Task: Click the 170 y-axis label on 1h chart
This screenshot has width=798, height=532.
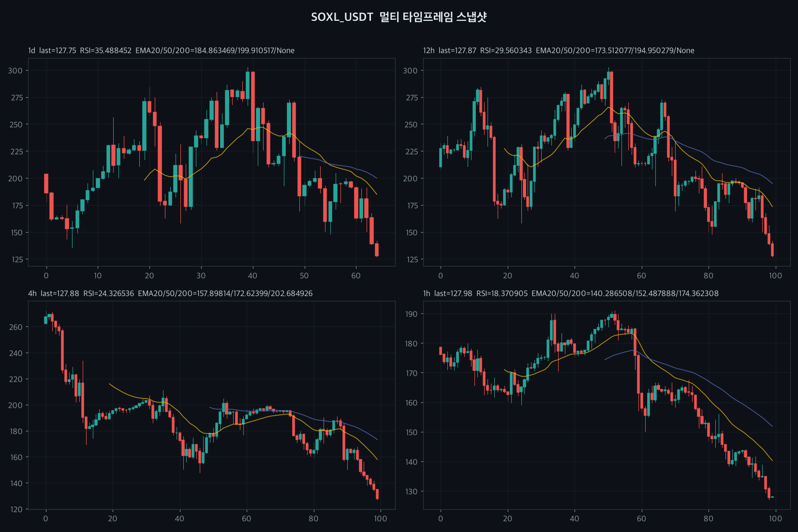Action: click(412, 373)
